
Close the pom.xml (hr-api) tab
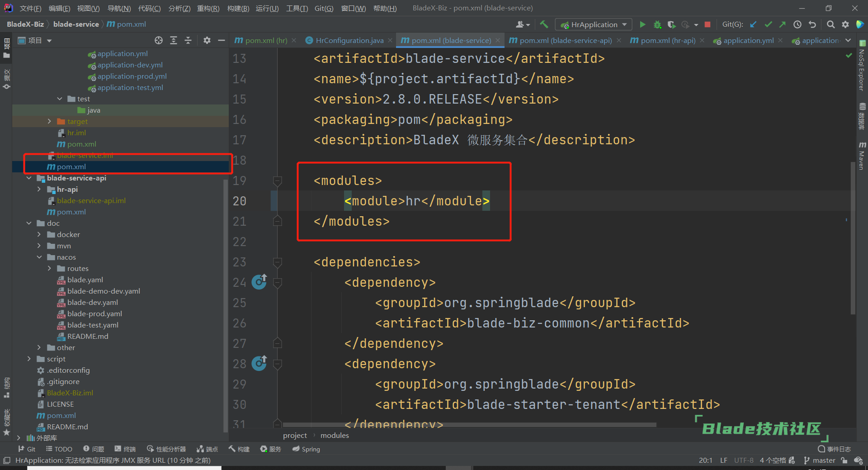(702, 40)
